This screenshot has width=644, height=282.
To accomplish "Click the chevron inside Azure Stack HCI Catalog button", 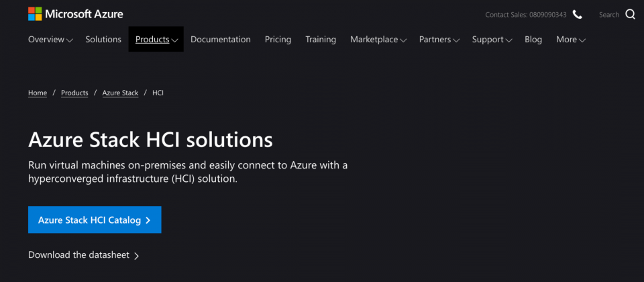I will [x=148, y=220].
